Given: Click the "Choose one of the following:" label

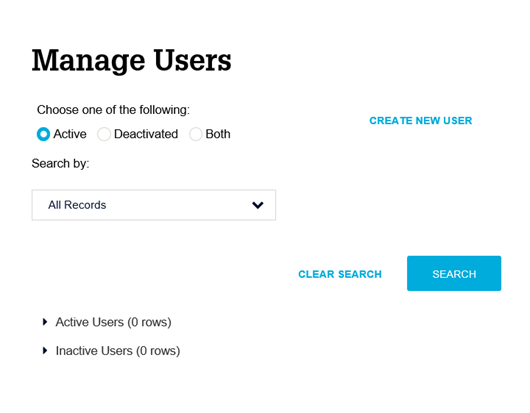Looking at the screenshot, I should coord(113,110).
